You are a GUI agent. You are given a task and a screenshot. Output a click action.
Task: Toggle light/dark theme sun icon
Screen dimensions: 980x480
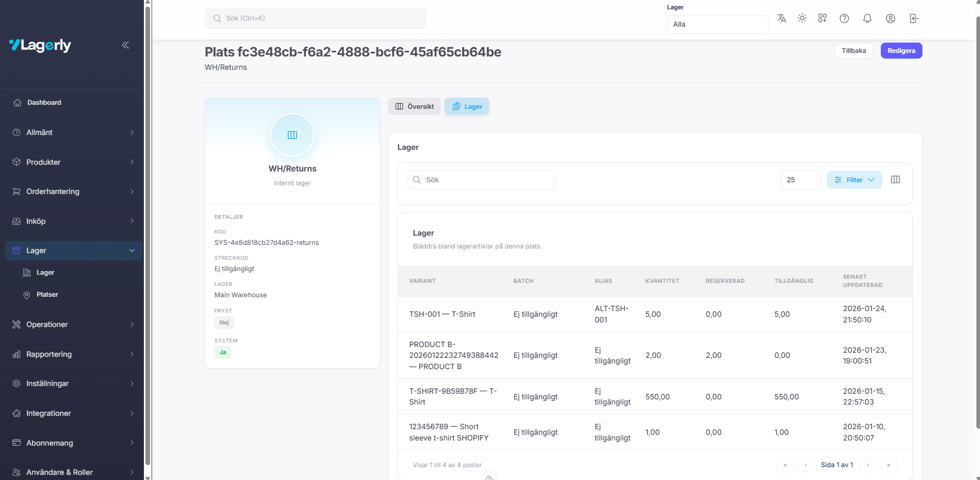coord(802,18)
